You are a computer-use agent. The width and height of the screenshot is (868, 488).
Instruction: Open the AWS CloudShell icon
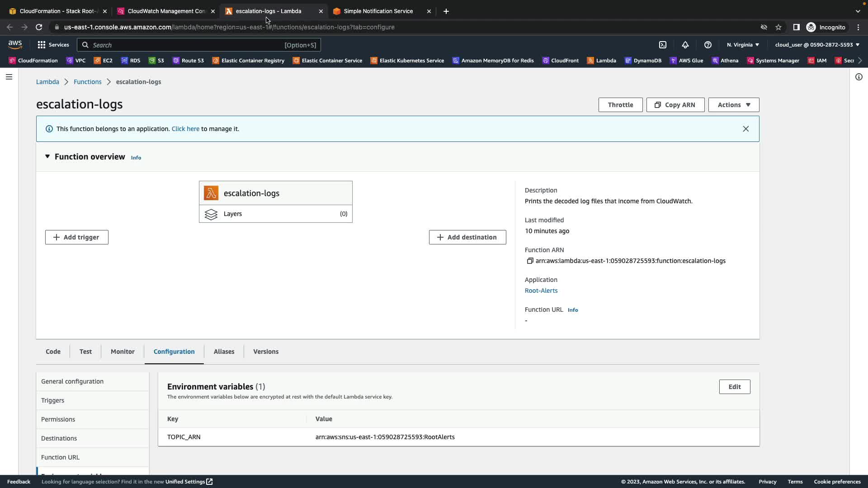(663, 45)
